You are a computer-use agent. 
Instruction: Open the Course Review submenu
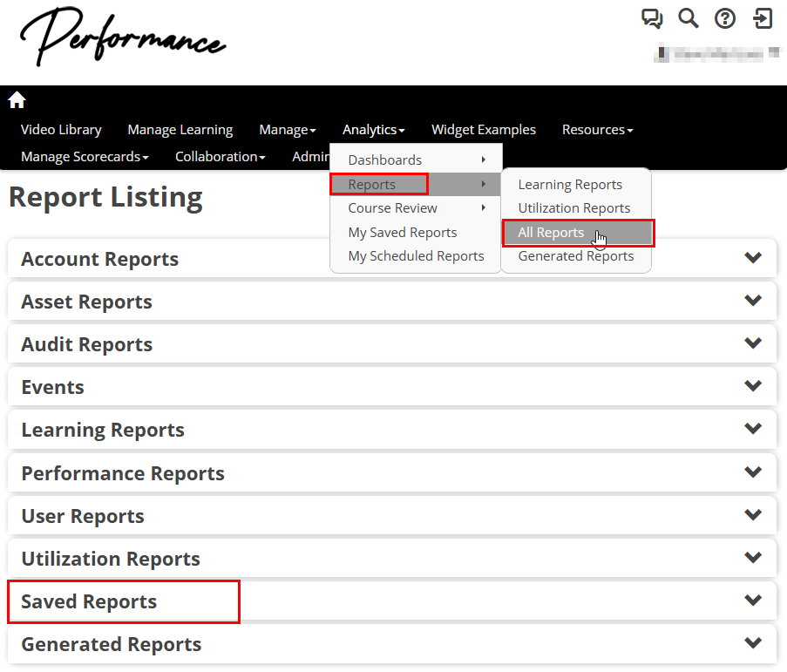point(416,207)
